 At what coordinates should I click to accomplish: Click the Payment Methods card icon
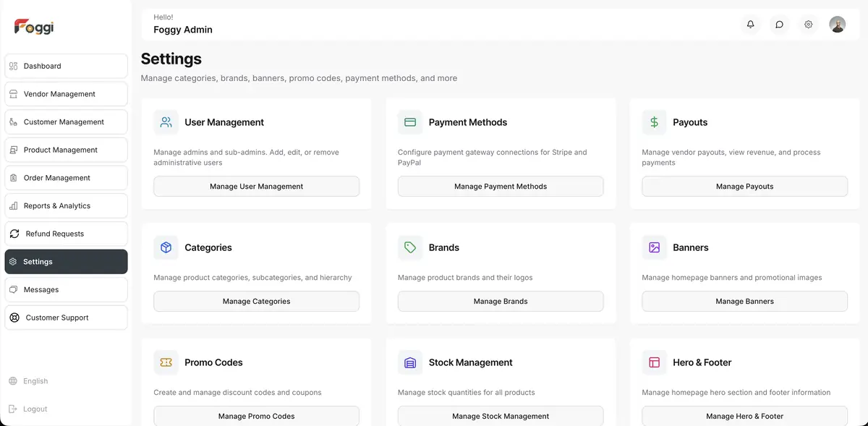point(410,122)
